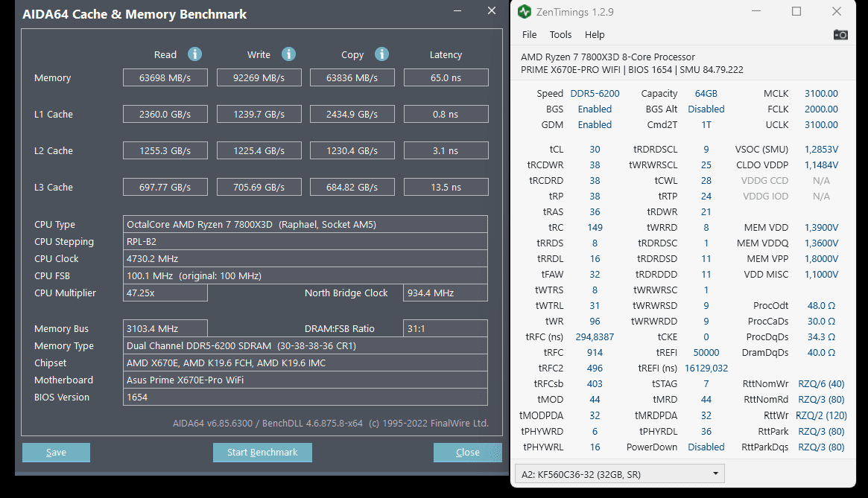Click the L2 Cache read 1255.3 GB/s
The height and width of the screenshot is (498, 868).
pos(165,151)
